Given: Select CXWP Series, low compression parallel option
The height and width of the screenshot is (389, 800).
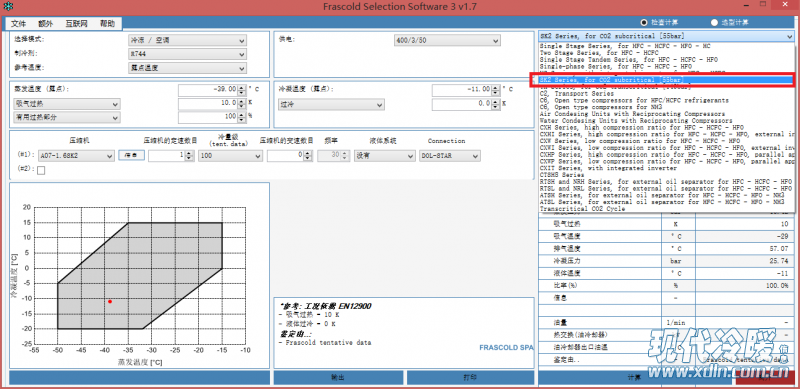Looking at the screenshot, I should pyautogui.click(x=666, y=161).
